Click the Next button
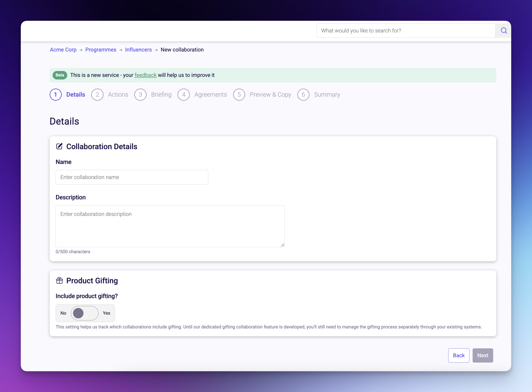Screen dimensions: 532x392 click(x=483, y=355)
